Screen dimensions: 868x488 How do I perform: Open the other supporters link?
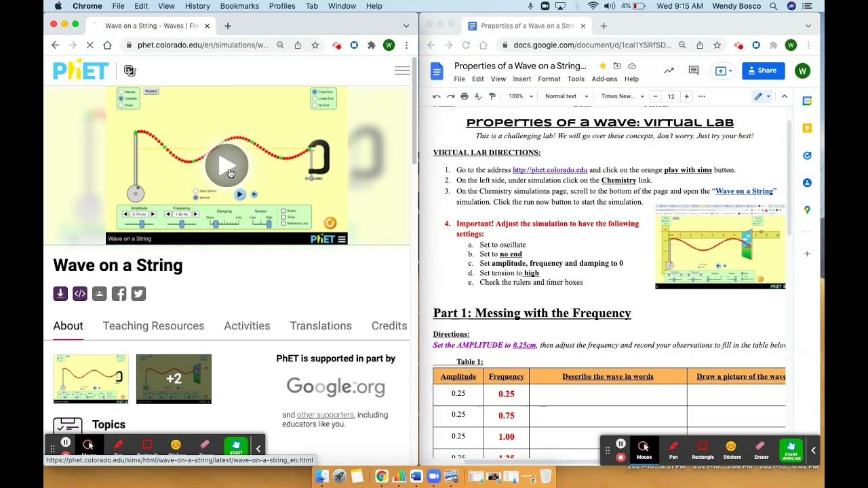coord(325,415)
